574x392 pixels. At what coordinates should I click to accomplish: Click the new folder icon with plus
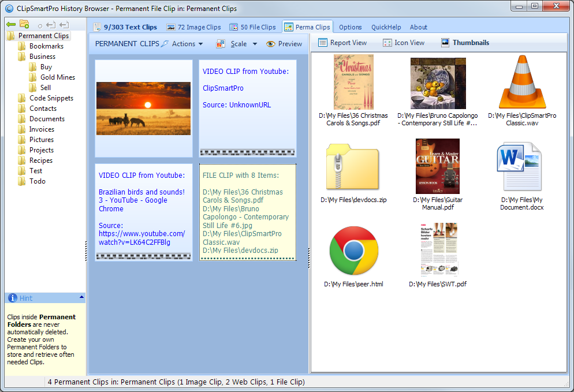click(24, 24)
